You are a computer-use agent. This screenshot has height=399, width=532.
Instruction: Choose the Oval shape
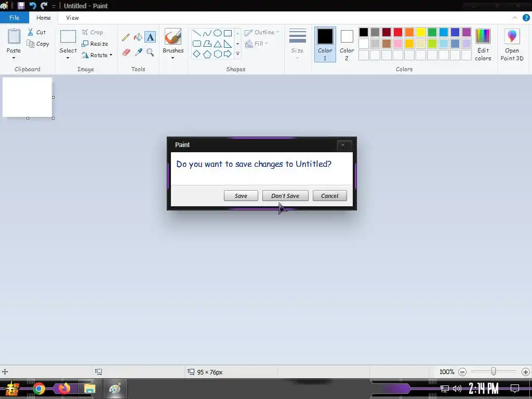click(218, 33)
